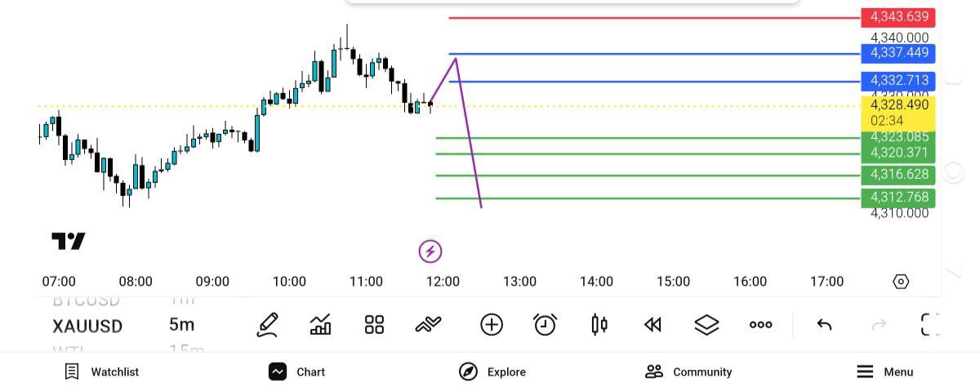Open more options three dots
Viewport: 980px width, 392px height.
760,325
